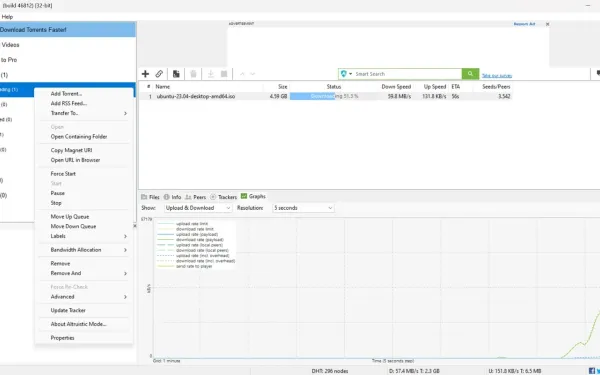Open the search provider dropdown arrow
The height and width of the screenshot is (375, 600).
tap(351, 74)
